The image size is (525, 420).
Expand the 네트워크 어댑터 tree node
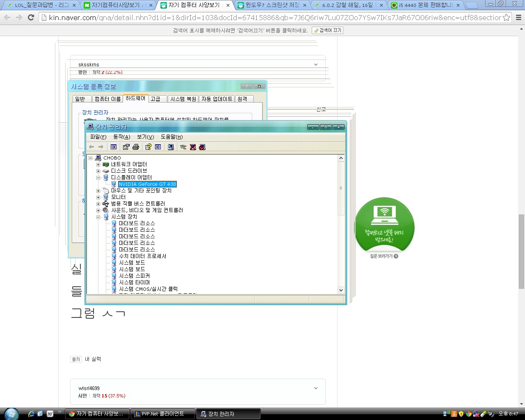[98, 164]
